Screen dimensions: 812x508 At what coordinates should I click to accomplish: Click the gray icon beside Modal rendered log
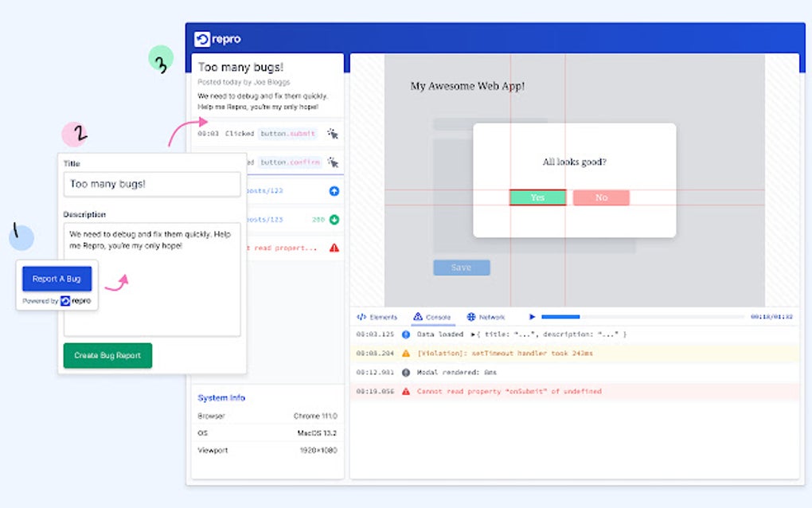click(x=405, y=372)
